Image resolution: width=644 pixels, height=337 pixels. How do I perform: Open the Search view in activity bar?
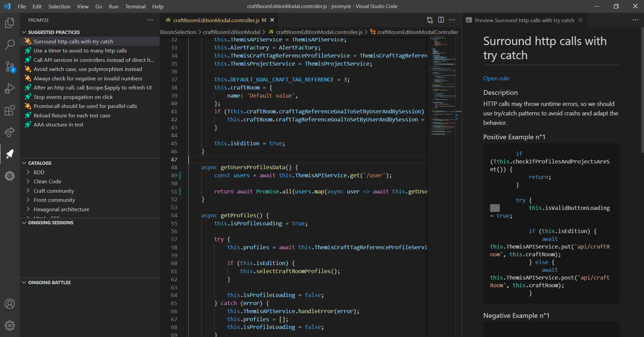coord(10,44)
